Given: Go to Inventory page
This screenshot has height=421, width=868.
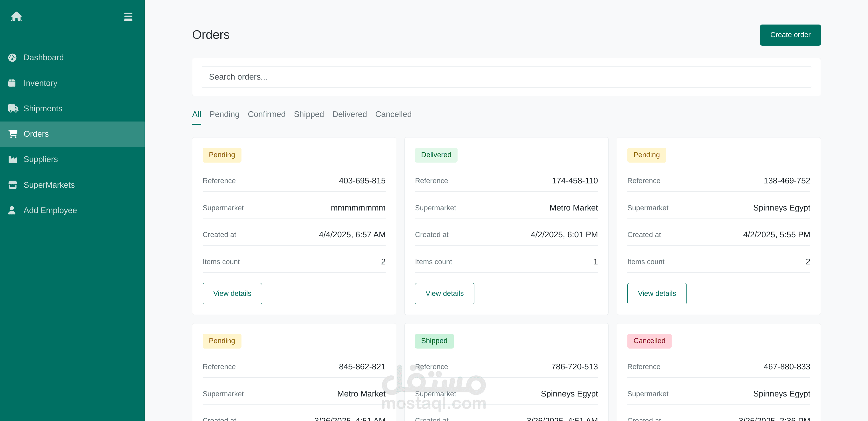Looking at the screenshot, I should [x=72, y=83].
